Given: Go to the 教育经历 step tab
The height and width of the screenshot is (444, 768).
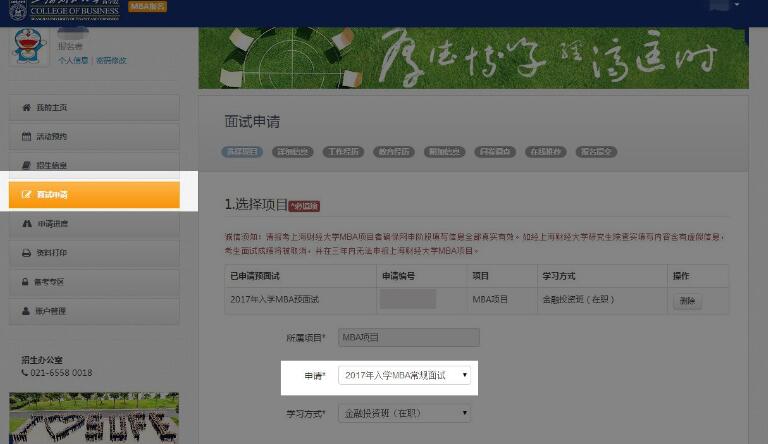Looking at the screenshot, I should [x=395, y=152].
